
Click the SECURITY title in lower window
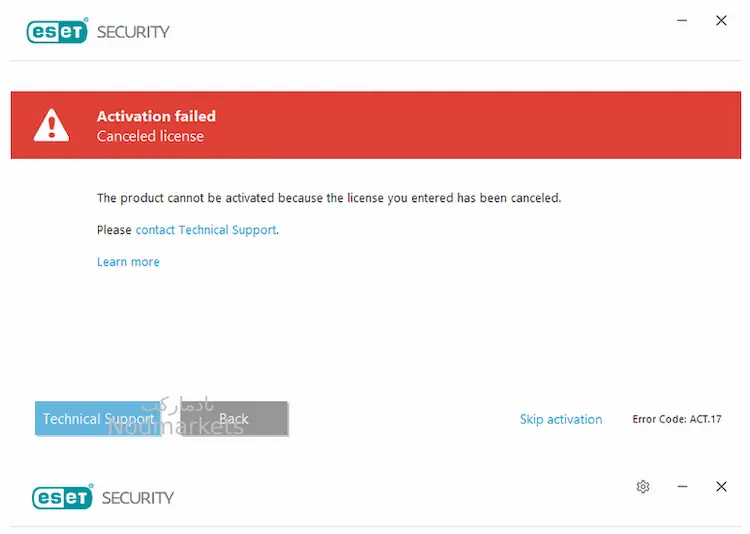click(138, 498)
